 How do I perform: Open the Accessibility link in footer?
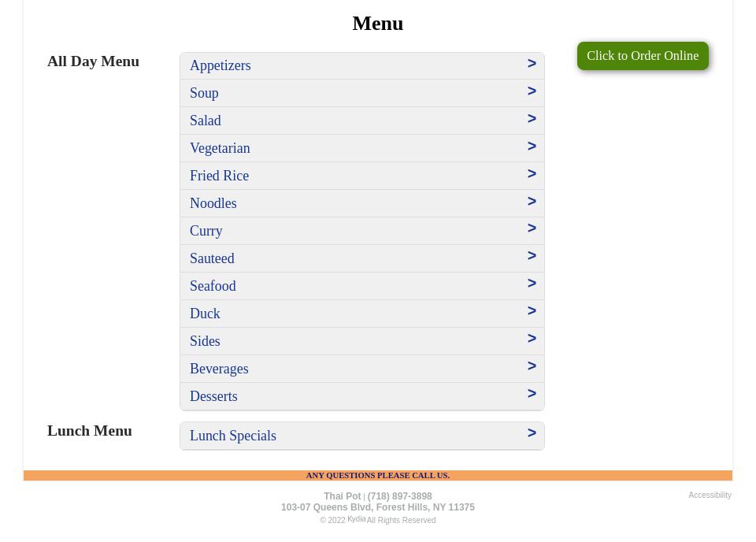click(x=710, y=496)
